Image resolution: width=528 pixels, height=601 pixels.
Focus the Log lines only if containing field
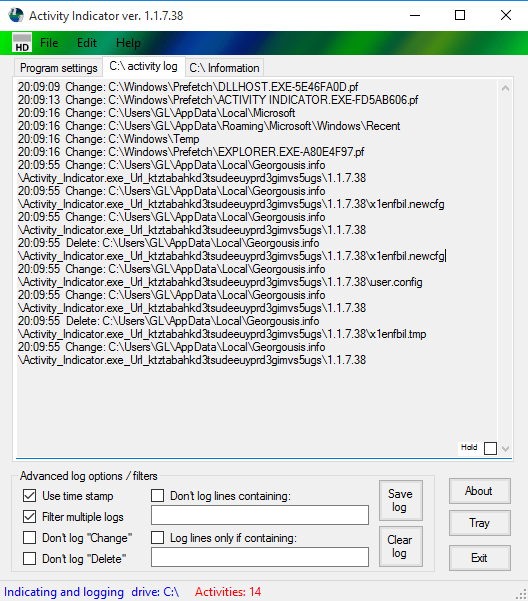click(x=260, y=557)
